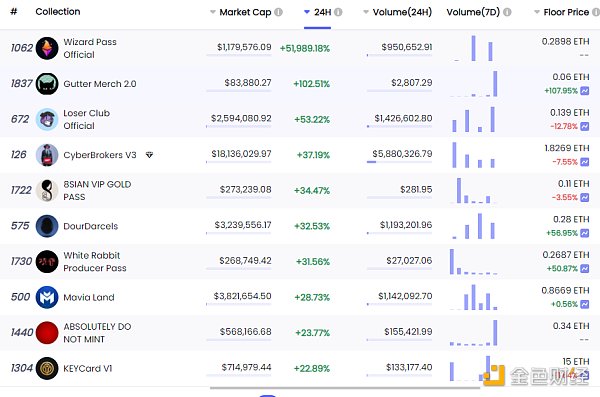The width and height of the screenshot is (600, 397).
Task: Open White Rabbit Producer Pass avatar
Action: coord(47,262)
